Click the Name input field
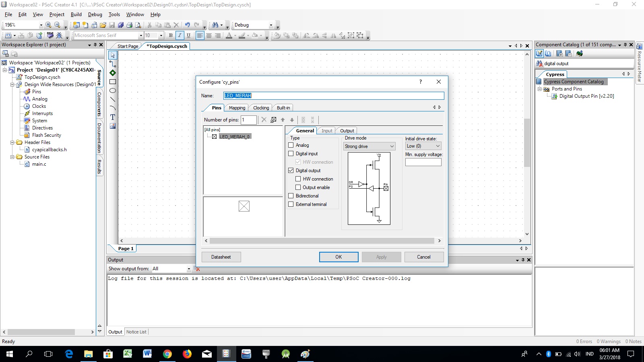The width and height of the screenshot is (644, 362). coord(334,96)
